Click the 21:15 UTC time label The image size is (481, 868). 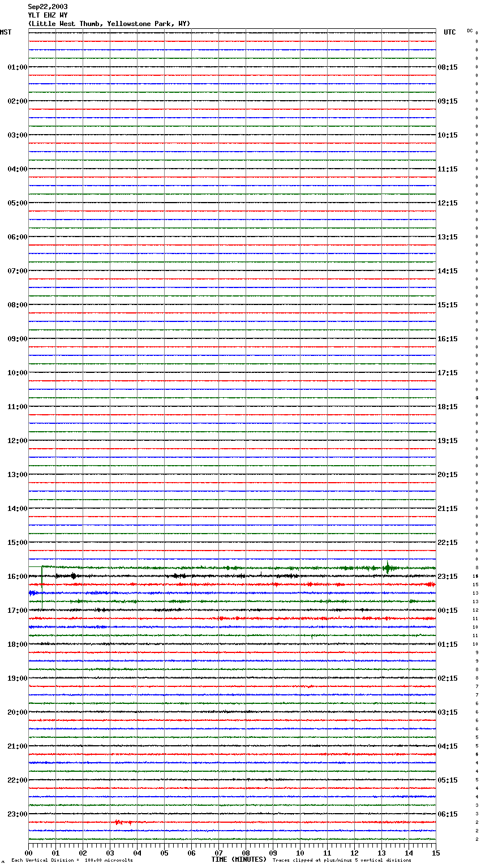(448, 509)
